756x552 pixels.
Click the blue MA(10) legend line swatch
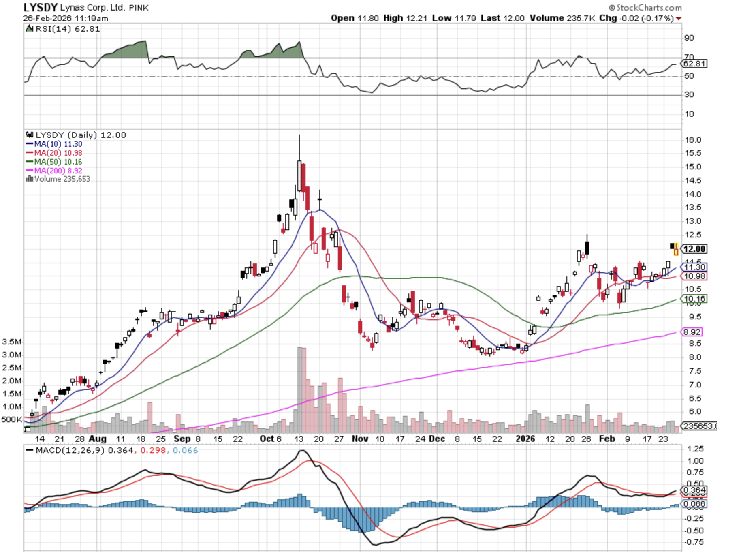[30, 144]
